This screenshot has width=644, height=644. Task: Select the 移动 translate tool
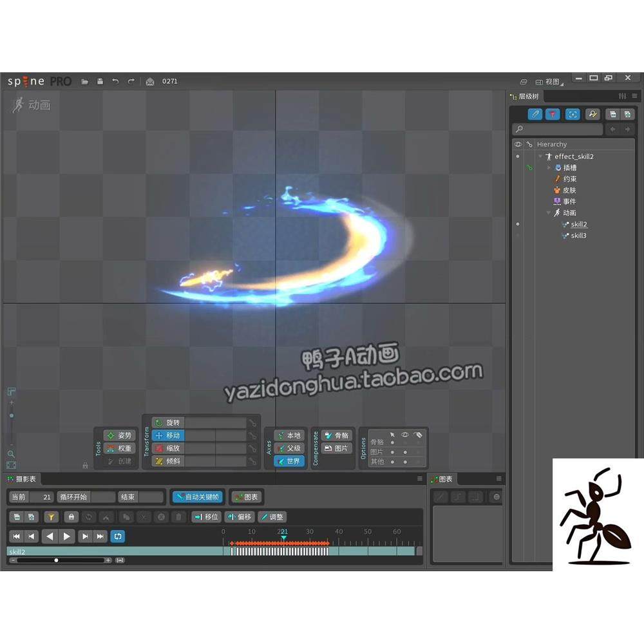coord(168,435)
